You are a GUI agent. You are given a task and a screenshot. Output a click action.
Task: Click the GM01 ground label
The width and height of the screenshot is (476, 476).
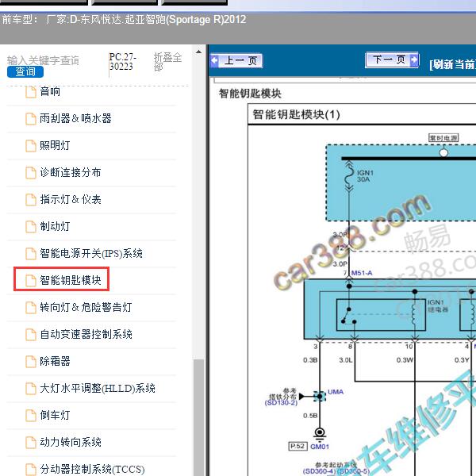320,447
